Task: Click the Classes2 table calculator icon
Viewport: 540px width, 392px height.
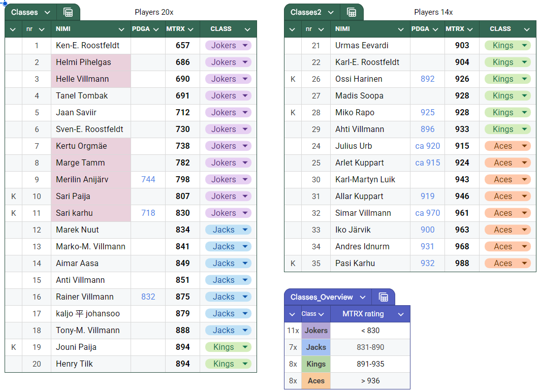Action: pos(352,12)
